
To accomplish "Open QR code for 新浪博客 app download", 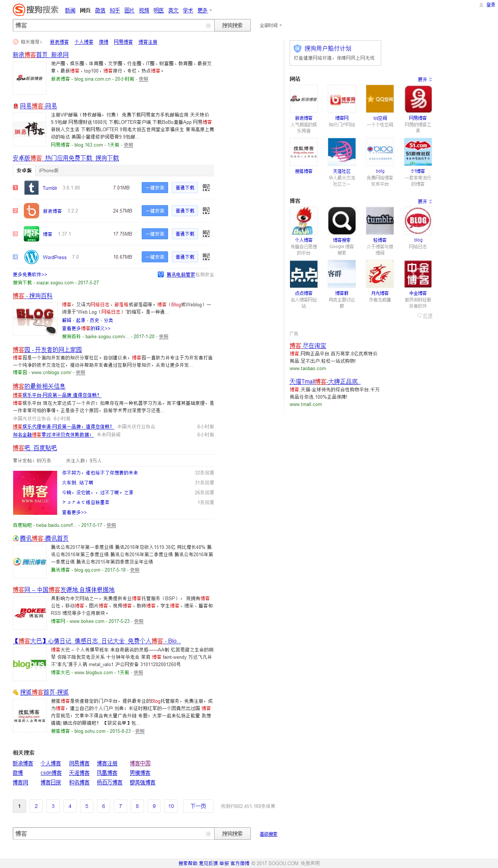I will tap(206, 211).
